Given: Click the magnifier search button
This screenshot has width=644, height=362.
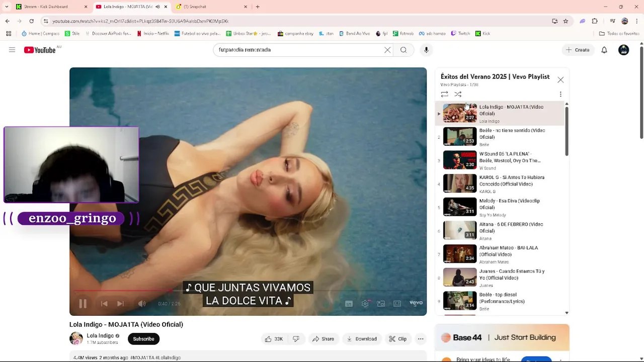Looking at the screenshot, I should (404, 50).
